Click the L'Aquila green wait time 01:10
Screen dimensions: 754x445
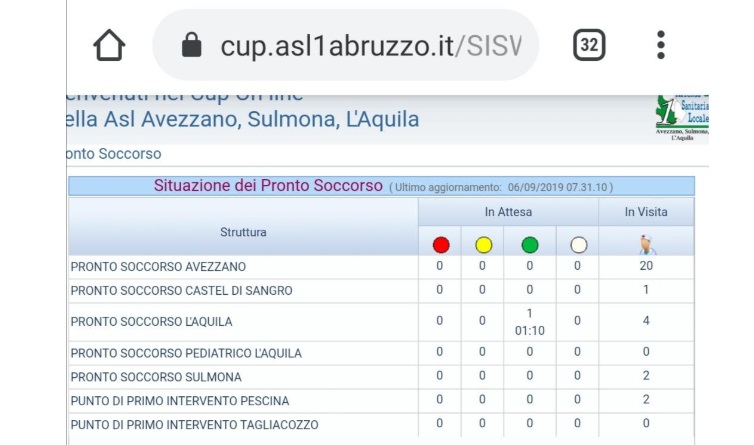529,331
